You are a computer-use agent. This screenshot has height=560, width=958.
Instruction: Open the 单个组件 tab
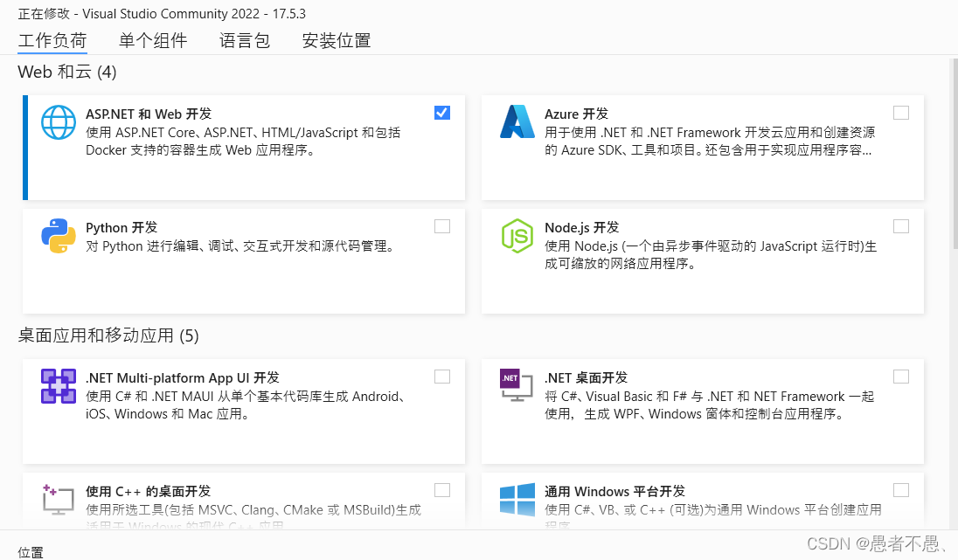pos(153,40)
